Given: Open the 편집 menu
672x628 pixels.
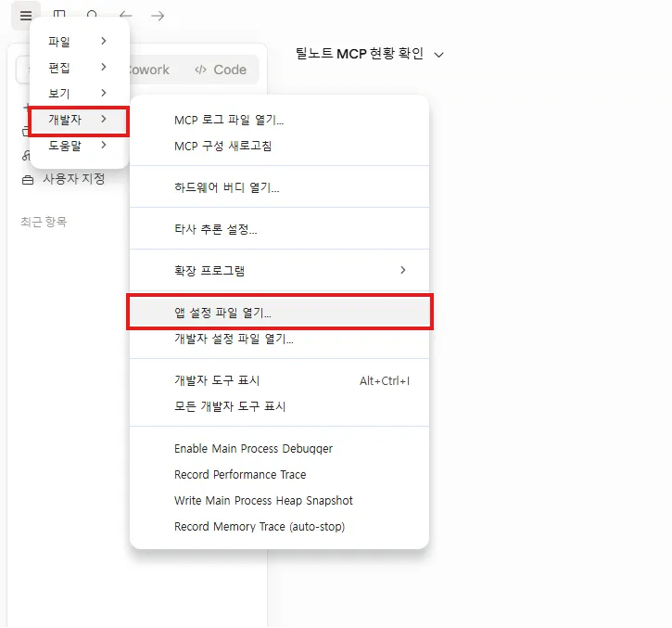Looking at the screenshot, I should [80, 68].
